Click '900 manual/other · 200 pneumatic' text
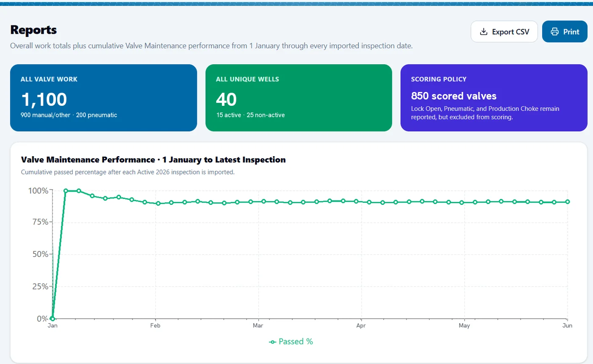Viewport: 593px width, 364px height. click(69, 115)
